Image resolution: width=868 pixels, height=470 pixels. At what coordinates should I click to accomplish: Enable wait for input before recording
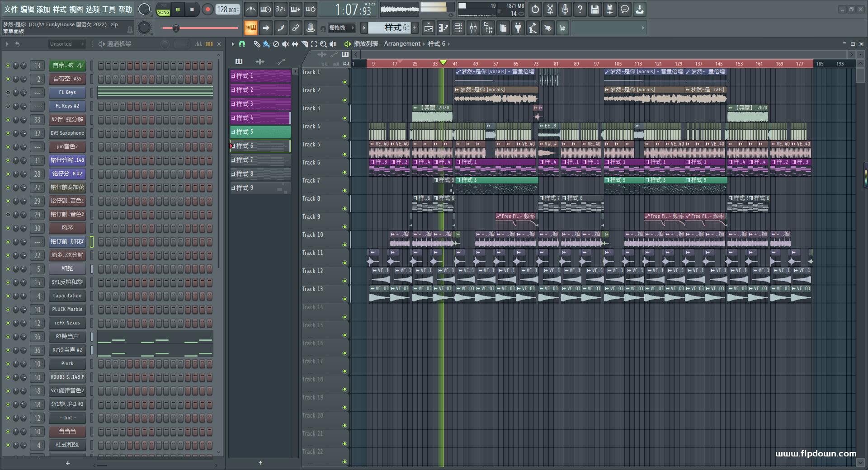click(266, 9)
